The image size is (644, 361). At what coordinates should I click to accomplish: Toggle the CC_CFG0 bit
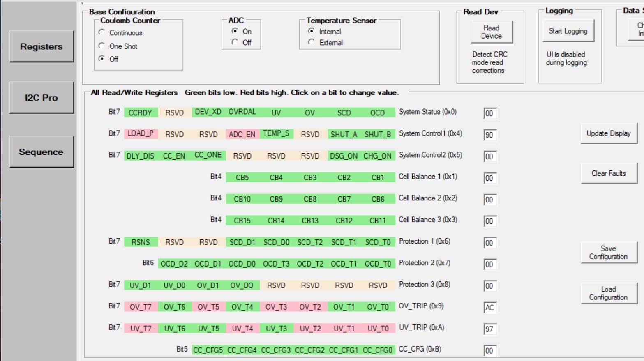click(378, 350)
